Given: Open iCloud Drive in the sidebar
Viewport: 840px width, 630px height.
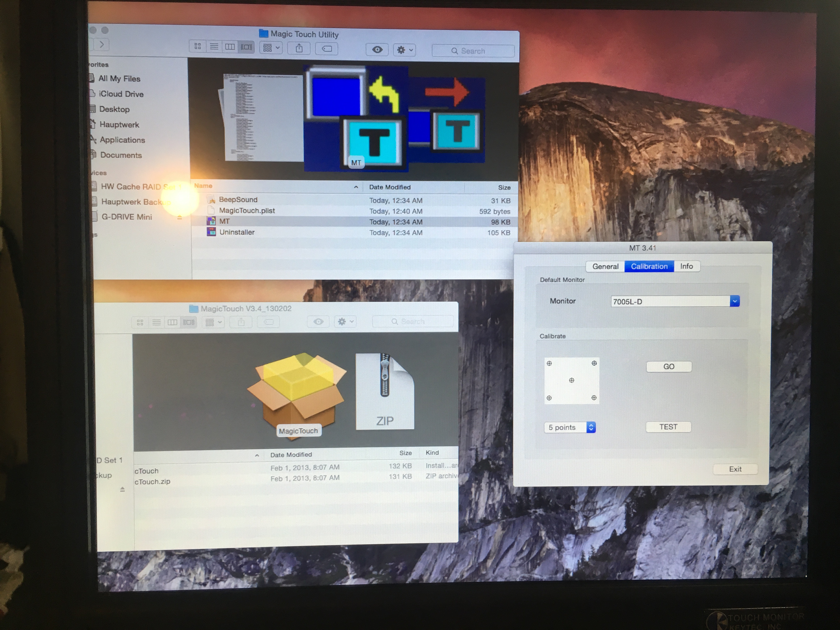Looking at the screenshot, I should [121, 94].
